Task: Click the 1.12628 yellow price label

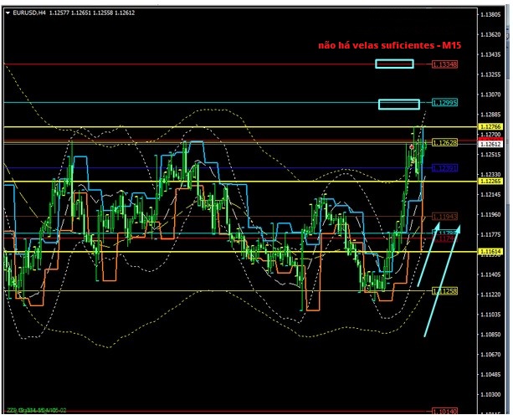Action: point(444,143)
